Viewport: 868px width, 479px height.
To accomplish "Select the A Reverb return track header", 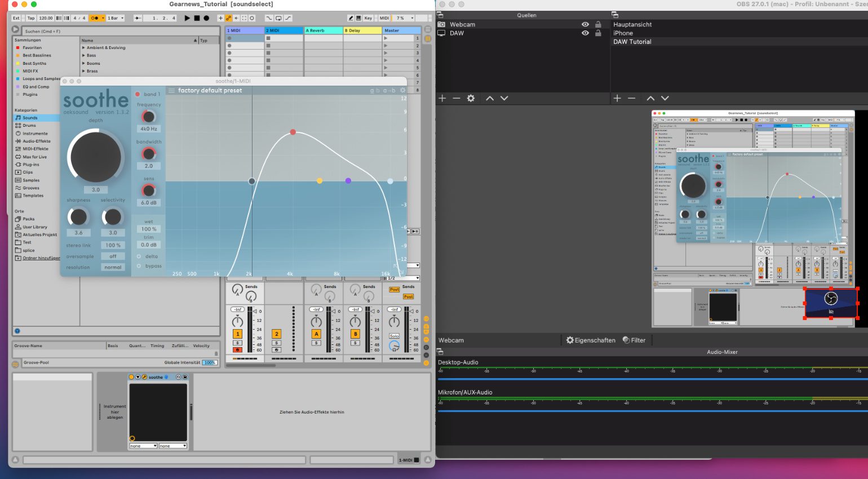I will (324, 30).
